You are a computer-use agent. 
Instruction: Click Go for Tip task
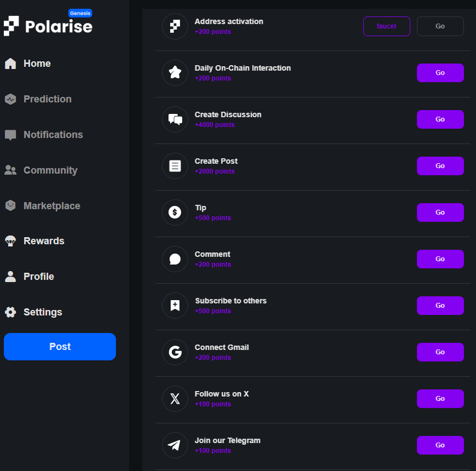click(440, 212)
